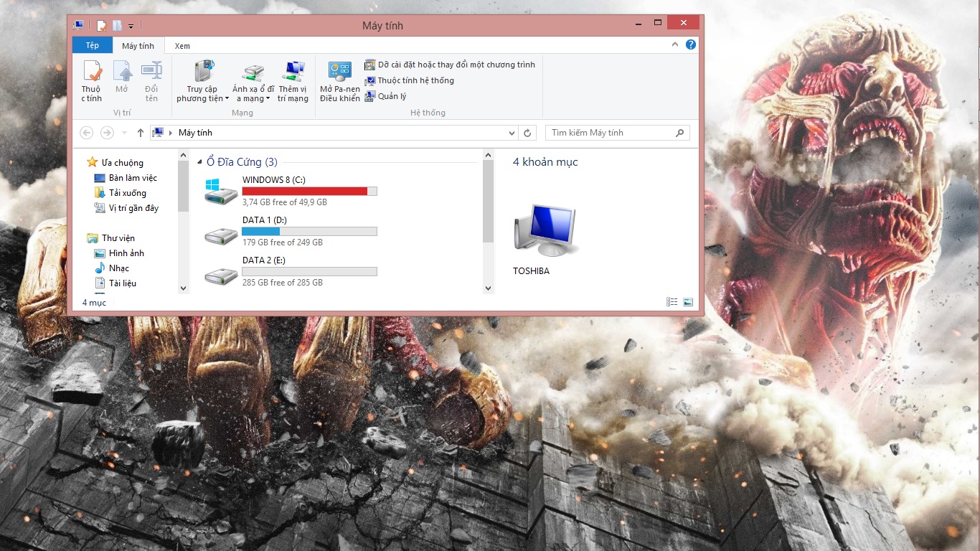980x551 pixels.
Task: Click the navigation pane scroll up arrow
Action: [x=183, y=155]
